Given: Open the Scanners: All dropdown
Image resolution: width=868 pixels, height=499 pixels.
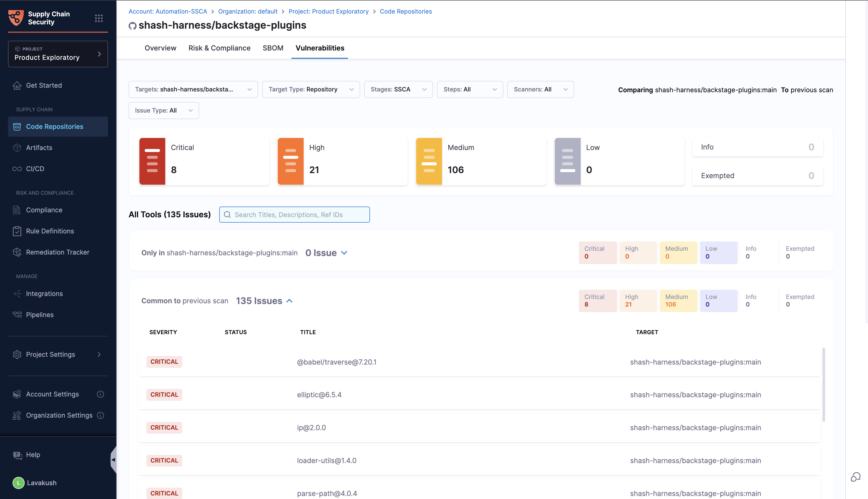Looking at the screenshot, I should point(540,89).
